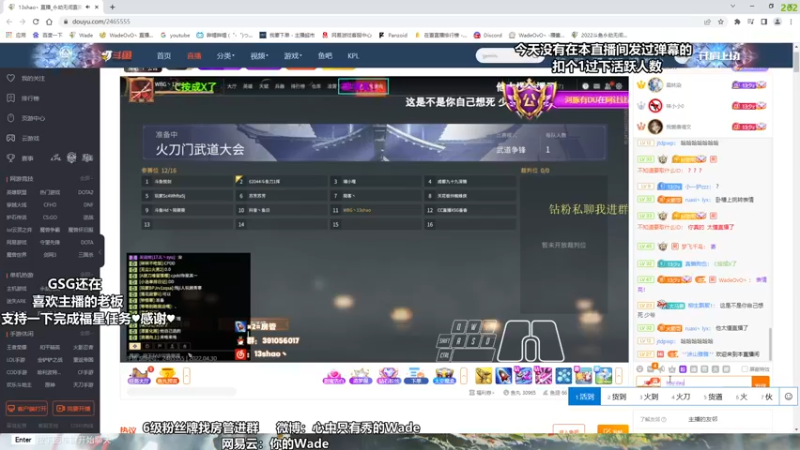Click the crown icon in chat toolbar
800x450 pixels.
[672, 369]
